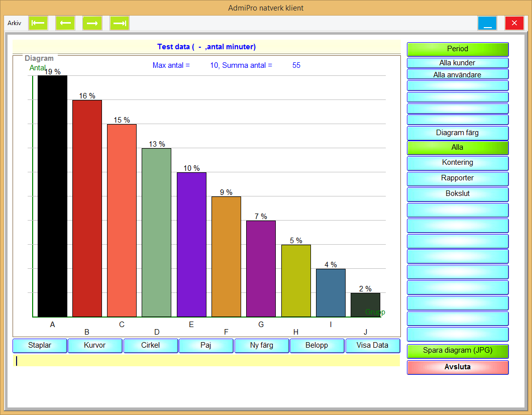
Task: Save chart using Spara diagram (JPG)
Action: (458, 351)
